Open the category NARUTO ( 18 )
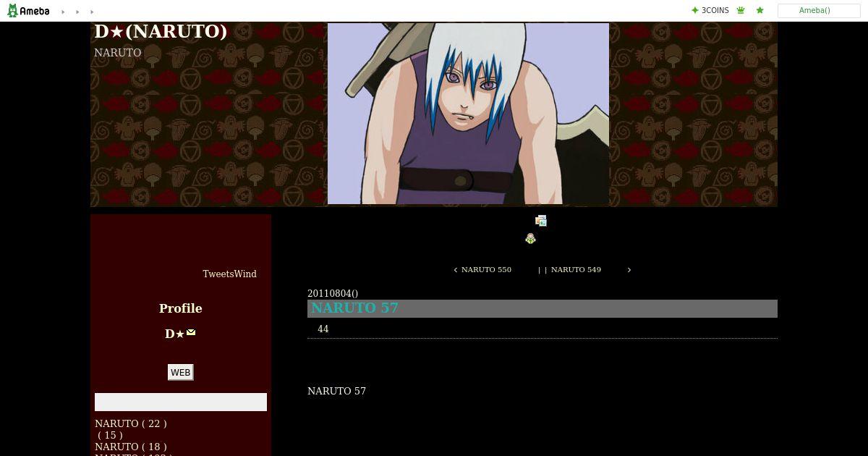The width and height of the screenshot is (868, 456). 131,447
